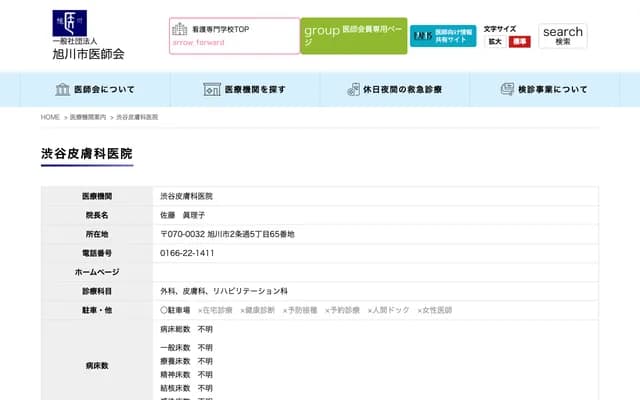Click the 医療機関を探す hospital icon

(211, 89)
